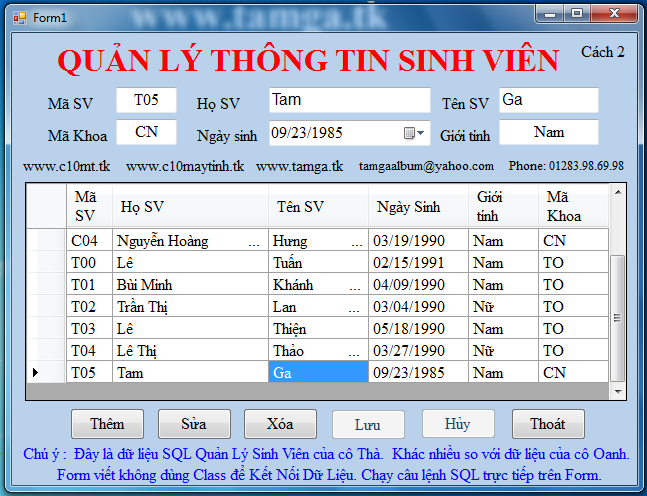The height and width of the screenshot is (496, 647).
Task: Select the cell C04 in grid
Action: tap(89, 240)
